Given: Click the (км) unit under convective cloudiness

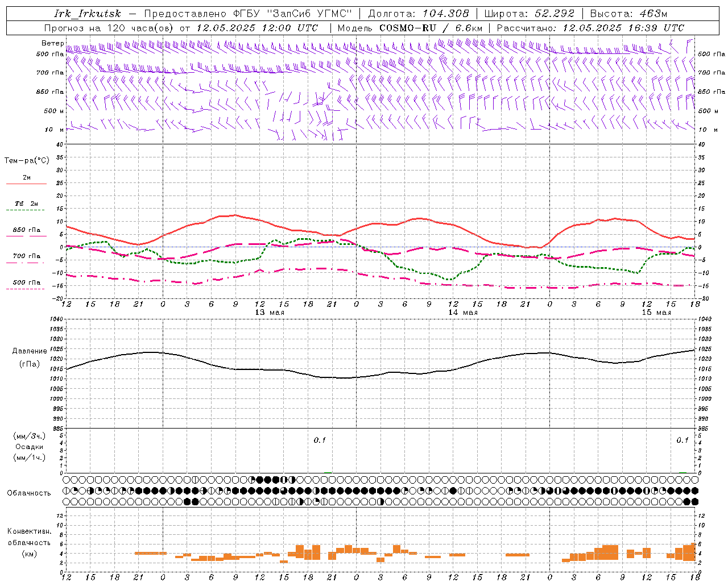Looking at the screenshot, I should 30,554.
